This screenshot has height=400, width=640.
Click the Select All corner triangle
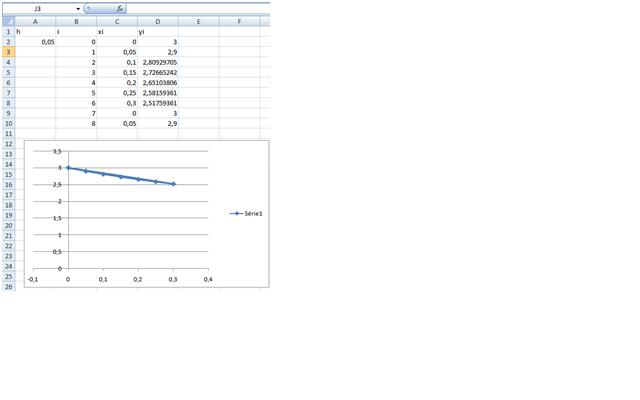pos(7,20)
